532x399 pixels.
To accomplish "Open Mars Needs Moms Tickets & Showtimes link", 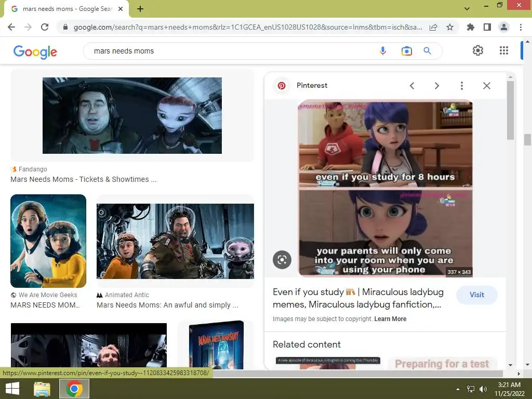I will point(84,179).
